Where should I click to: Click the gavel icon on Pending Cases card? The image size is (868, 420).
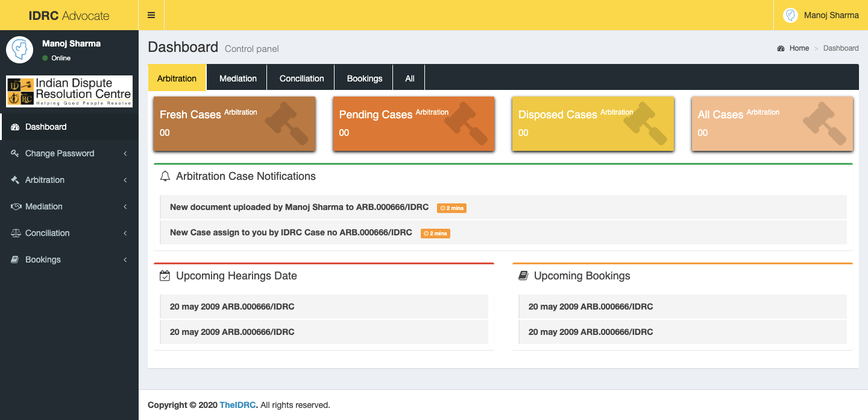point(466,123)
